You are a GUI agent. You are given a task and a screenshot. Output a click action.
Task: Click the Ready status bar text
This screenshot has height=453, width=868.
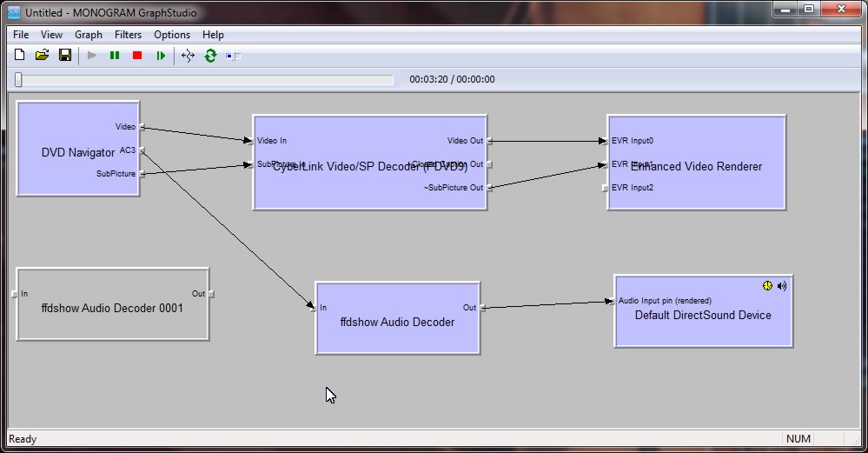click(23, 439)
